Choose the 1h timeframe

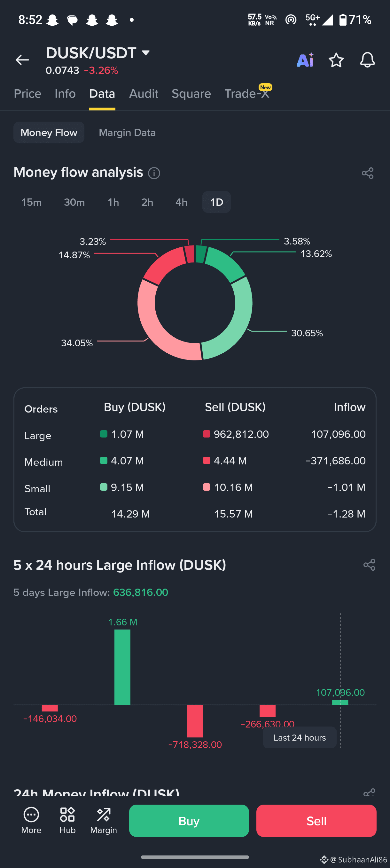(x=113, y=202)
